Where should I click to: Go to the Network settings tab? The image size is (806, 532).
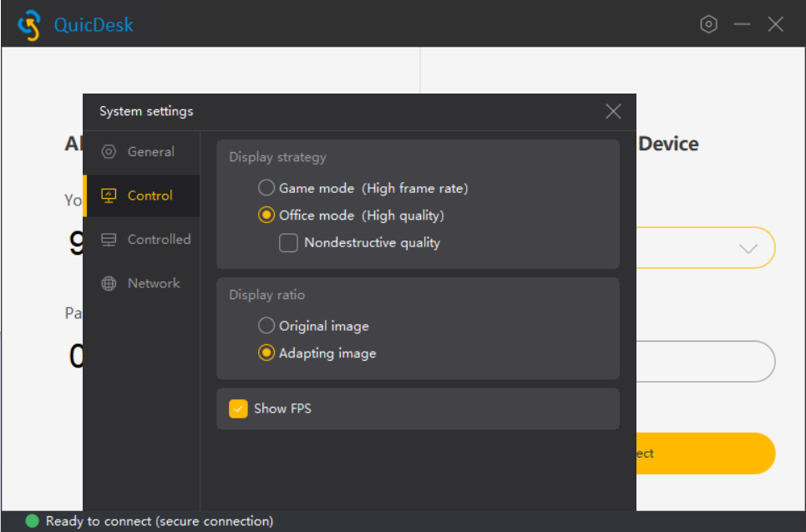pyautogui.click(x=141, y=283)
